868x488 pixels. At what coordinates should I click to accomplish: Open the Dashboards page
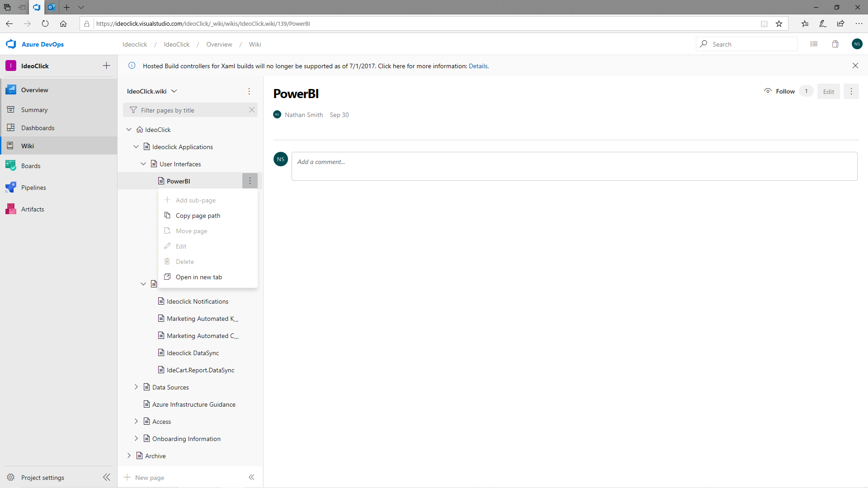pos(38,128)
